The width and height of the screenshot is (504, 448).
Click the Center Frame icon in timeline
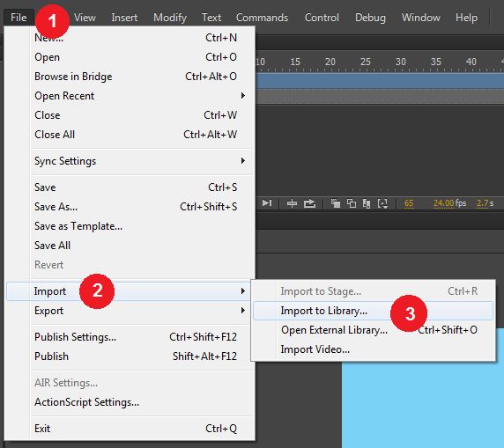[x=292, y=203]
